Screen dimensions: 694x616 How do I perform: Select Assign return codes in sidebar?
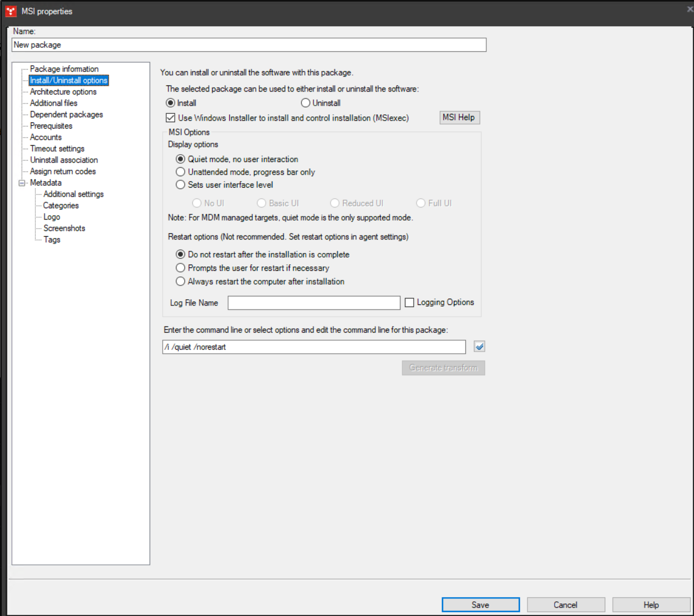point(63,171)
